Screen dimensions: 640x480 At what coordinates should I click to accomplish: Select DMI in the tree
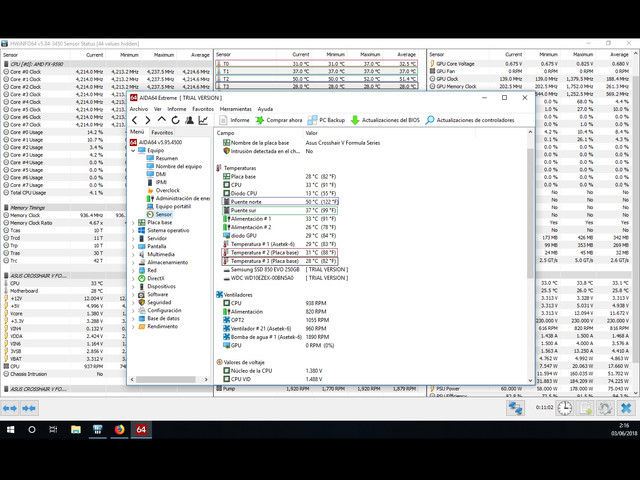tap(161, 174)
